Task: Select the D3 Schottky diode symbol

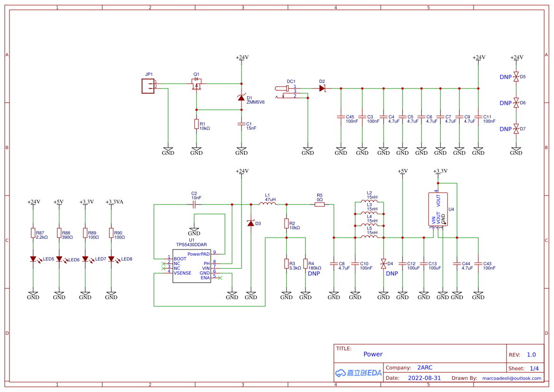Action: point(251,223)
